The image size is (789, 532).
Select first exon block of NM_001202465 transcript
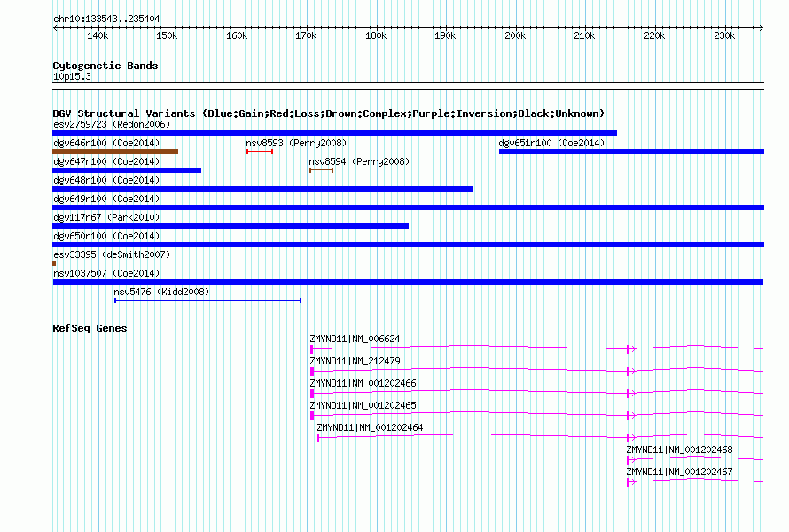[312, 416]
